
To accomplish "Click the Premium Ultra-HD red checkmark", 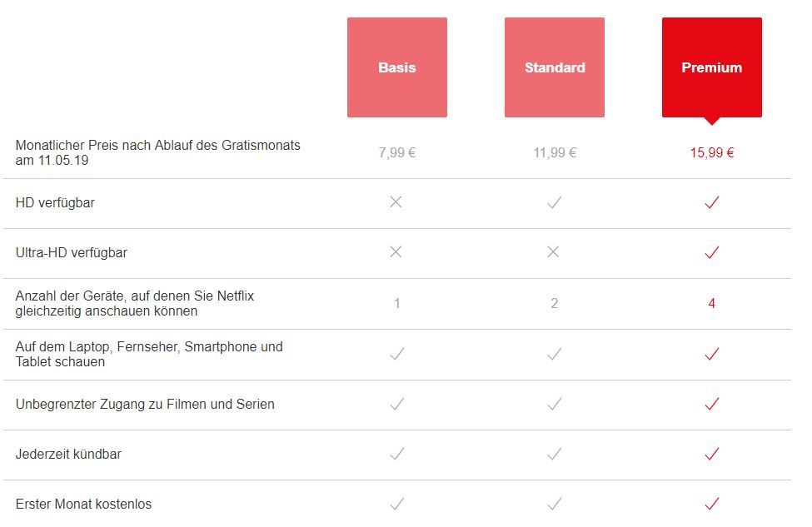I will (x=711, y=252).
